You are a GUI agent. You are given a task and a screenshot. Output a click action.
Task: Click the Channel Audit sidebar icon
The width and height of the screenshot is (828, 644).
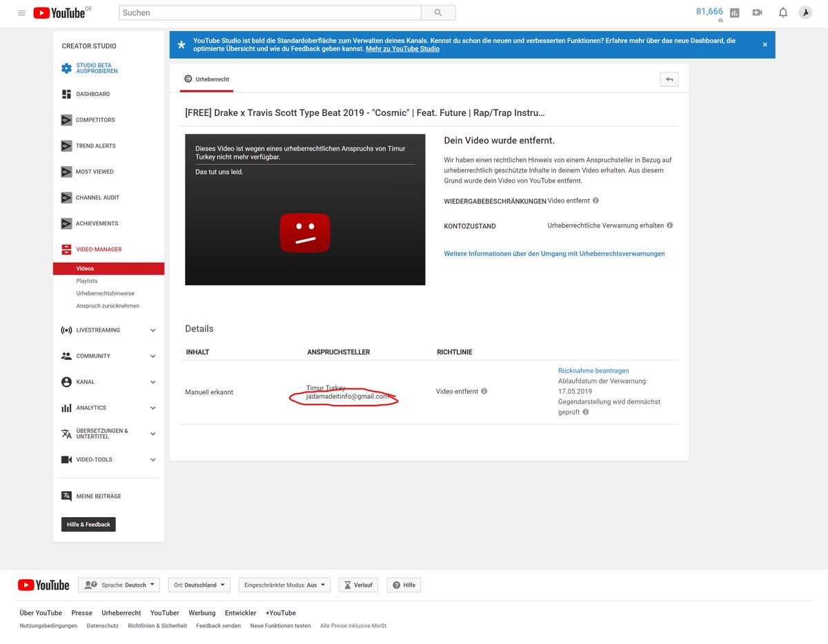(x=66, y=197)
